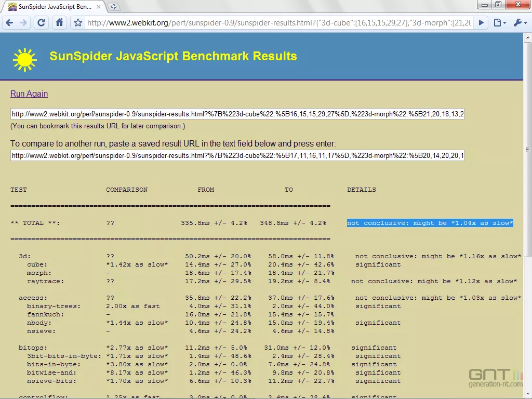Image resolution: width=532 pixels, height=399 pixels.
Task: Click the *1.42x as slow* cube comparison
Action: (137, 264)
